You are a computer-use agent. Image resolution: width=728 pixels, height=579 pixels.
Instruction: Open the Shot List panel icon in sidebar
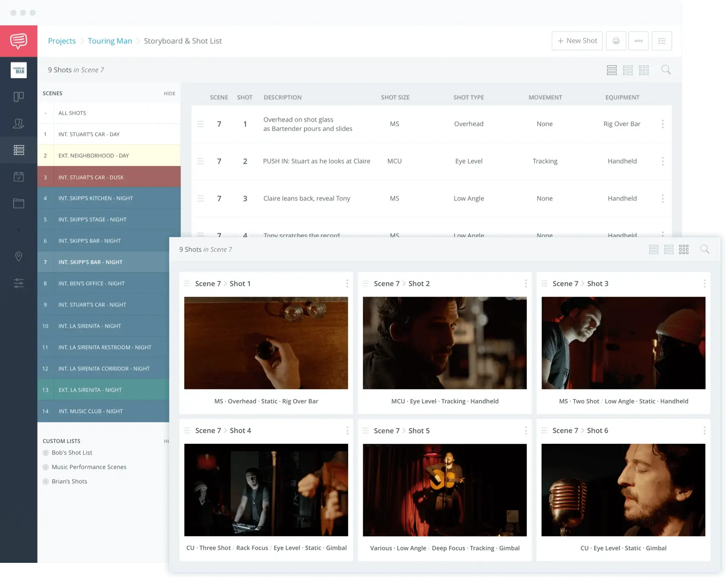point(18,150)
